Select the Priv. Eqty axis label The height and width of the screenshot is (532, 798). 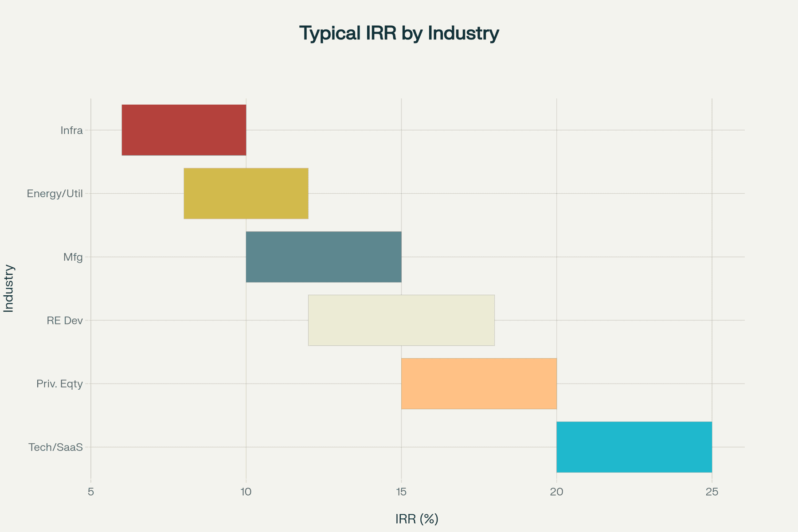click(60, 384)
